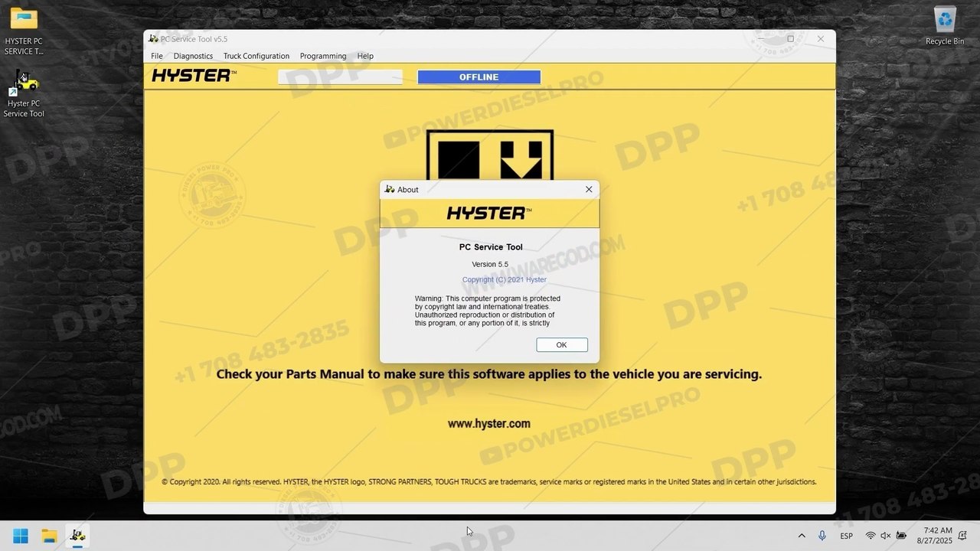Launch Hyster PC Service Tool desktop shortcut

point(24,93)
